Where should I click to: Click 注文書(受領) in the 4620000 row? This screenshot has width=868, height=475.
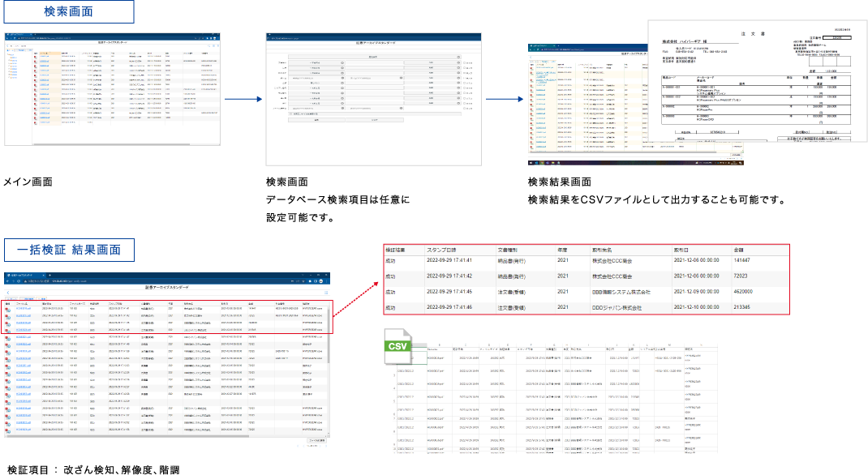(512, 292)
